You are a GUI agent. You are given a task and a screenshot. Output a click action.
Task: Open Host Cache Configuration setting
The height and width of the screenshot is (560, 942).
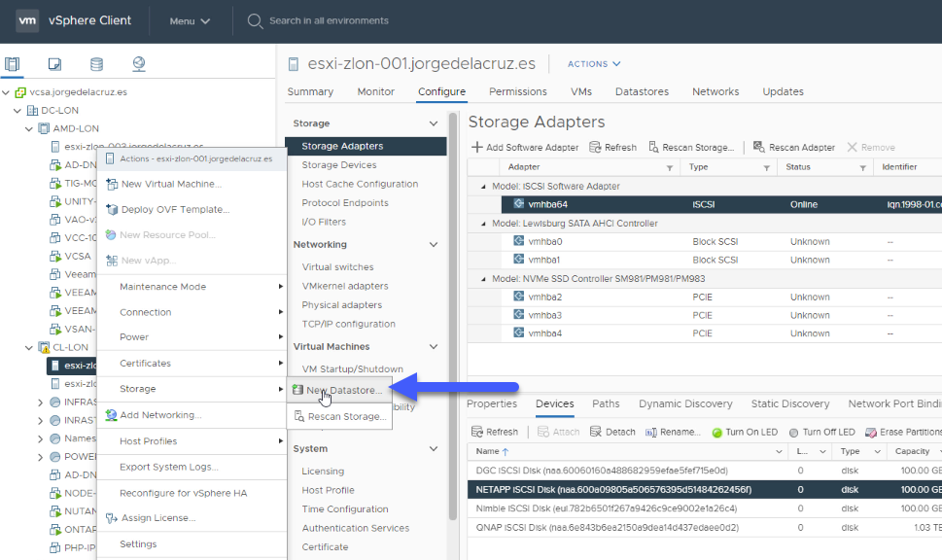click(x=360, y=184)
